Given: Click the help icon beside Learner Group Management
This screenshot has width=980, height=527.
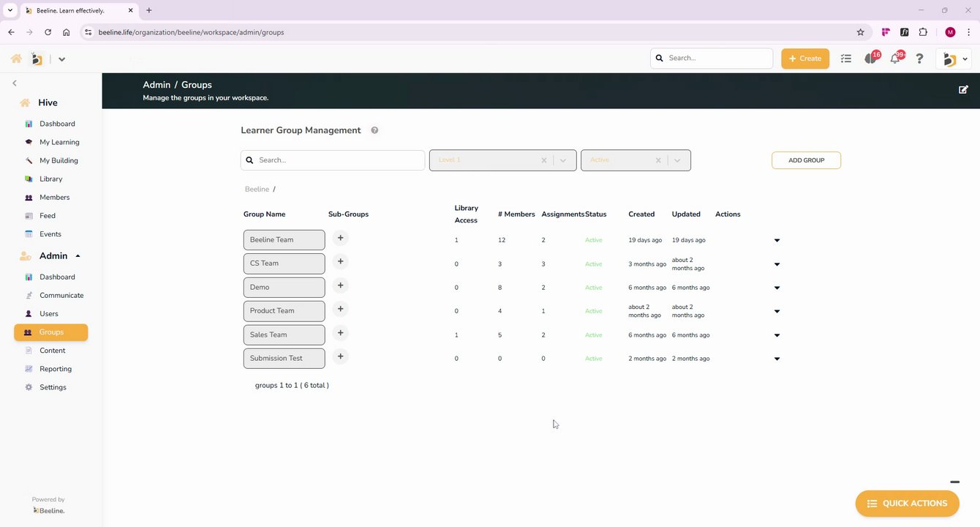Looking at the screenshot, I should tap(374, 130).
